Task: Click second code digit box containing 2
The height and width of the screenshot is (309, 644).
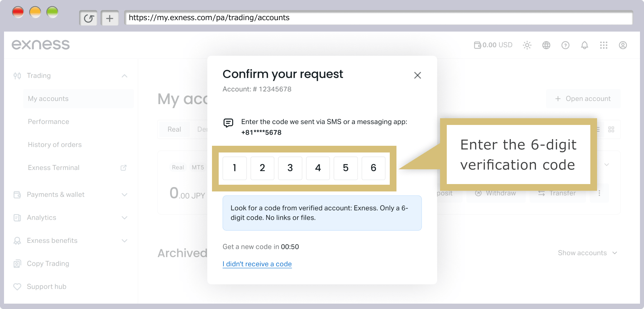Action: click(x=262, y=168)
